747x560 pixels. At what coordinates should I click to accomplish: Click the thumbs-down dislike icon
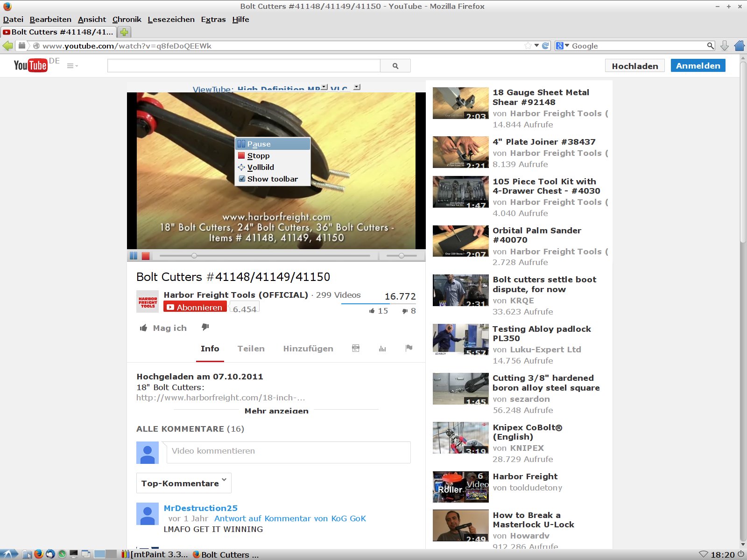205,328
